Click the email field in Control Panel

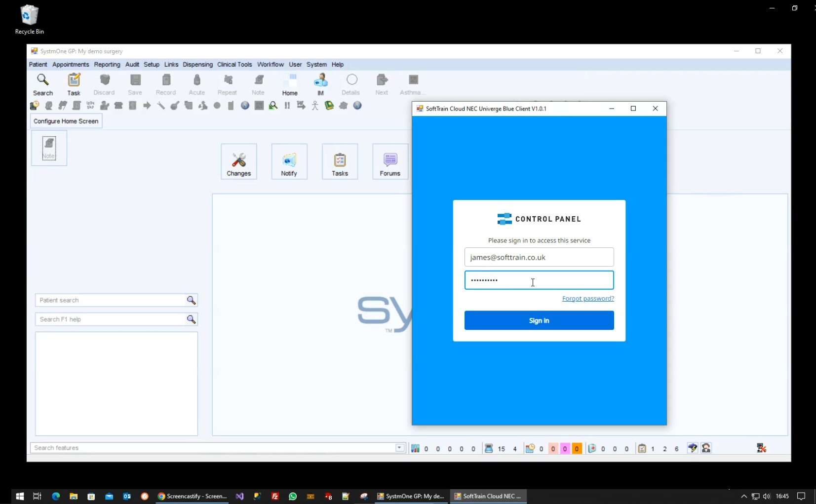pos(539,257)
